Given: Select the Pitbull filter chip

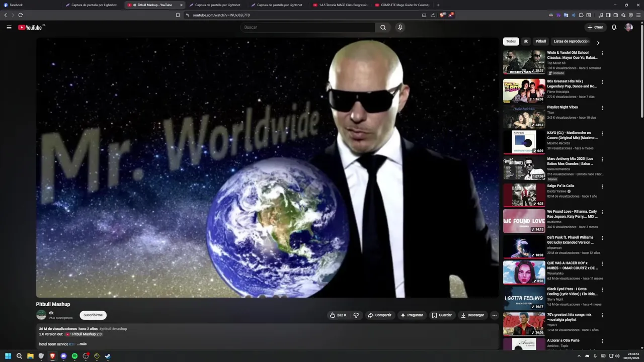Looking at the screenshot, I should (x=541, y=41).
